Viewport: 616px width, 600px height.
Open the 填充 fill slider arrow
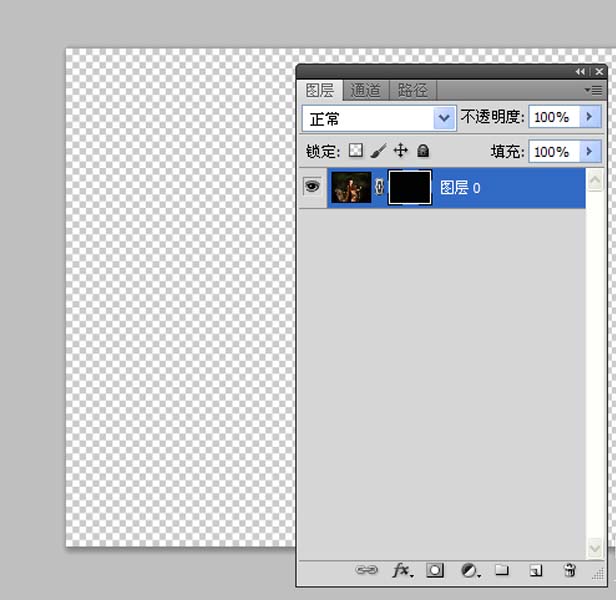[590, 152]
